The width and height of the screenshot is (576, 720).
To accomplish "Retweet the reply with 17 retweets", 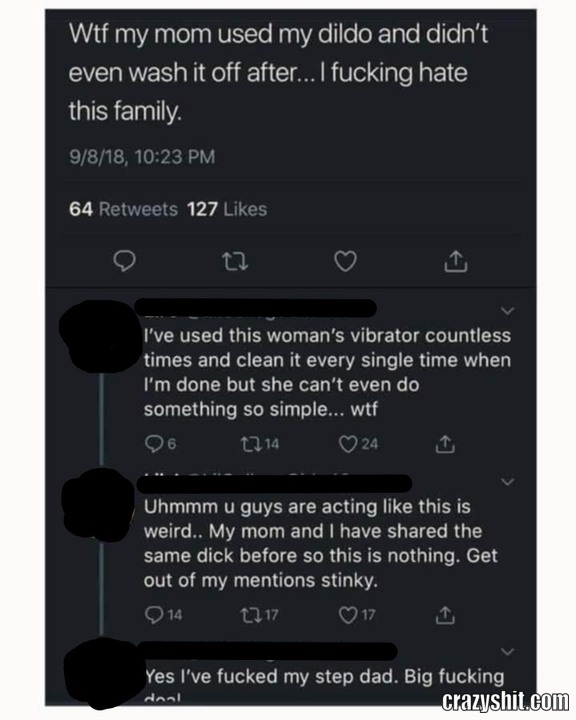I will point(260,614).
